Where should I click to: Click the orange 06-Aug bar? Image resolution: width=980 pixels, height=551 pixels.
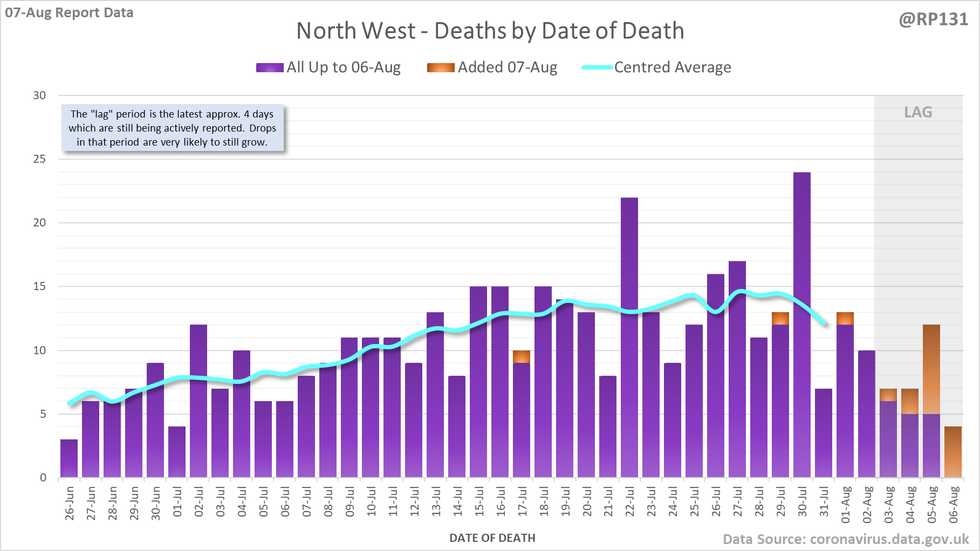click(952, 452)
